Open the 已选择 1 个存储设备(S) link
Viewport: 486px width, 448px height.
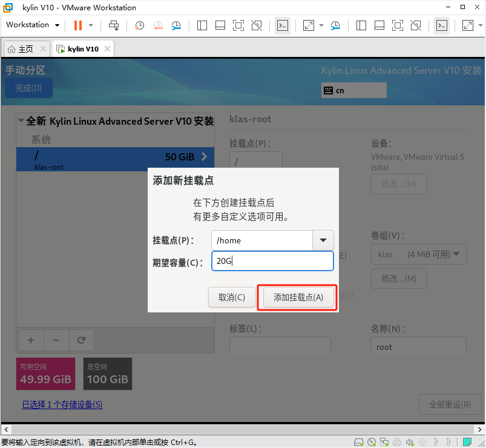point(62,404)
